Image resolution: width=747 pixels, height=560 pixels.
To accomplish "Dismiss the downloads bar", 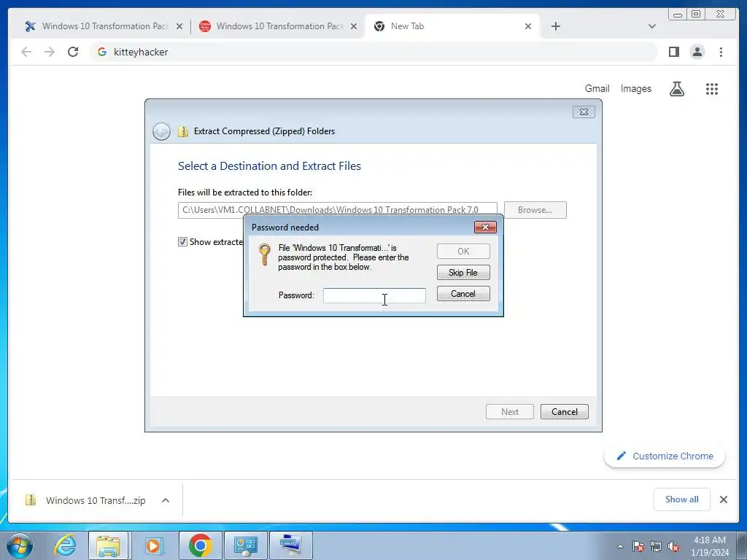I will [x=724, y=499].
